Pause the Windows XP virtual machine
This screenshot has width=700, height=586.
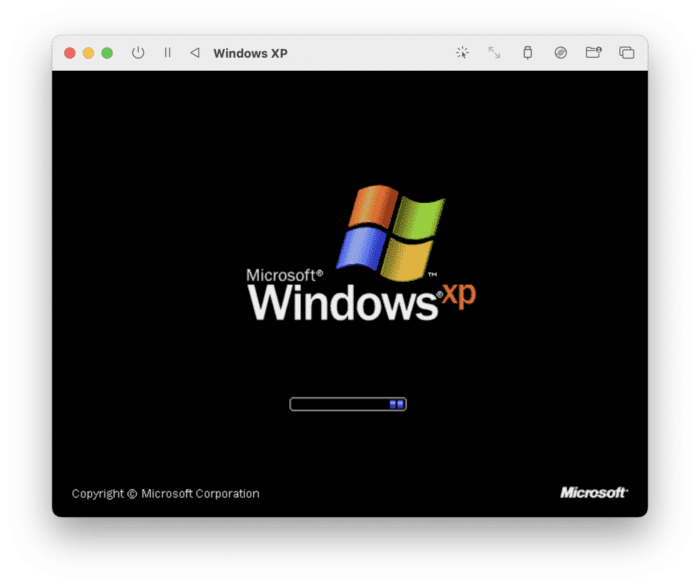(167, 53)
